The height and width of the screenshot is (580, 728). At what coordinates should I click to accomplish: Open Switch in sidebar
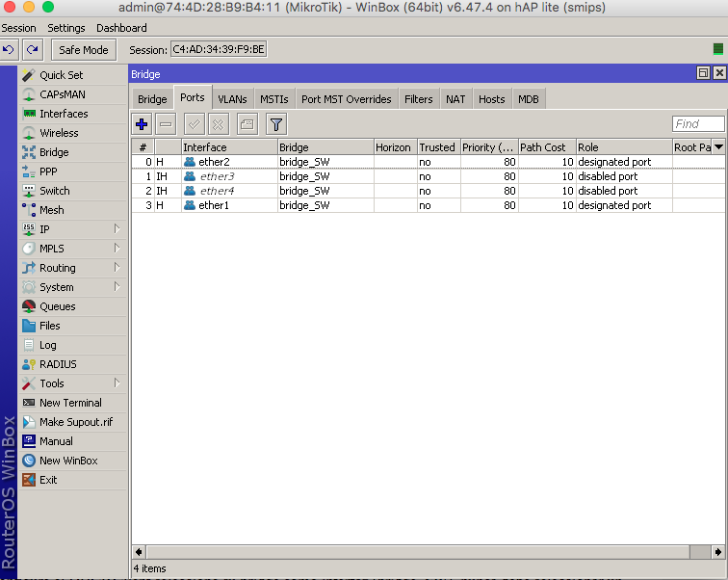72,191
